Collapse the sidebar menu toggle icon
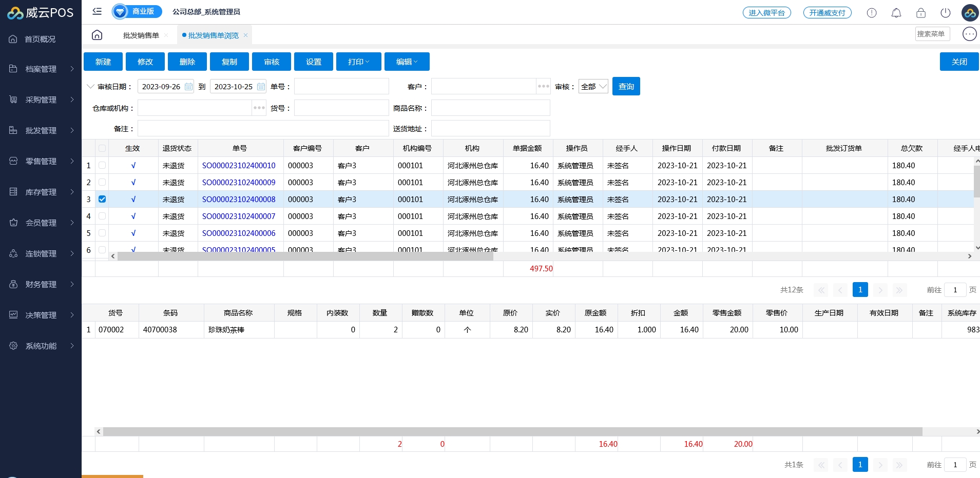Screen dimensions: 980x478 (x=97, y=11)
